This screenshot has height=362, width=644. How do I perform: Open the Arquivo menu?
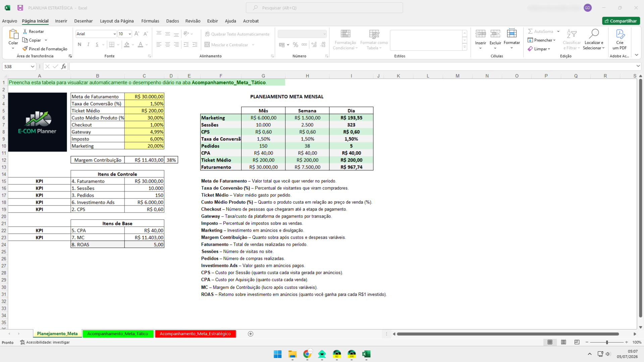tap(9, 21)
